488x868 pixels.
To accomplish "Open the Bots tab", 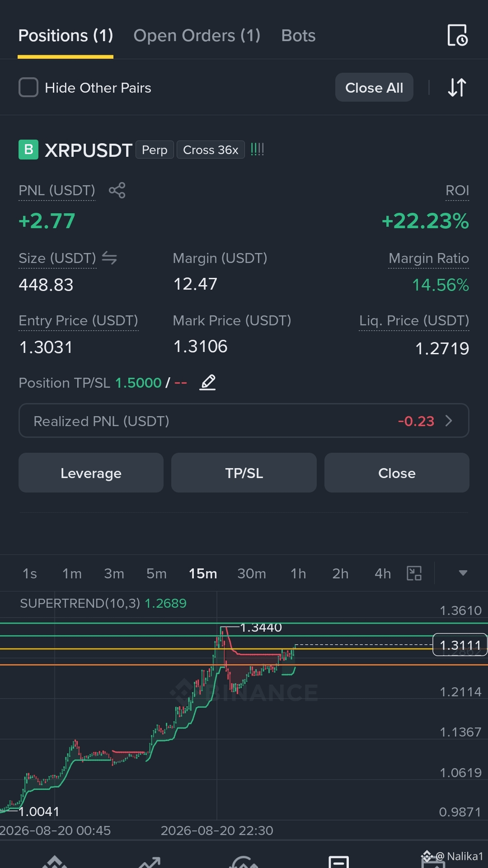I will [x=298, y=35].
